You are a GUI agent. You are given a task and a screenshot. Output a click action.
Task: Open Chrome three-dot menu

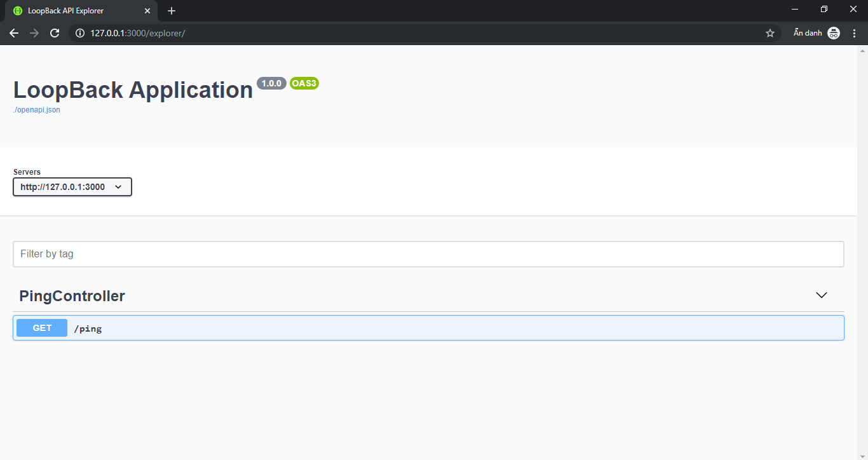pos(855,33)
